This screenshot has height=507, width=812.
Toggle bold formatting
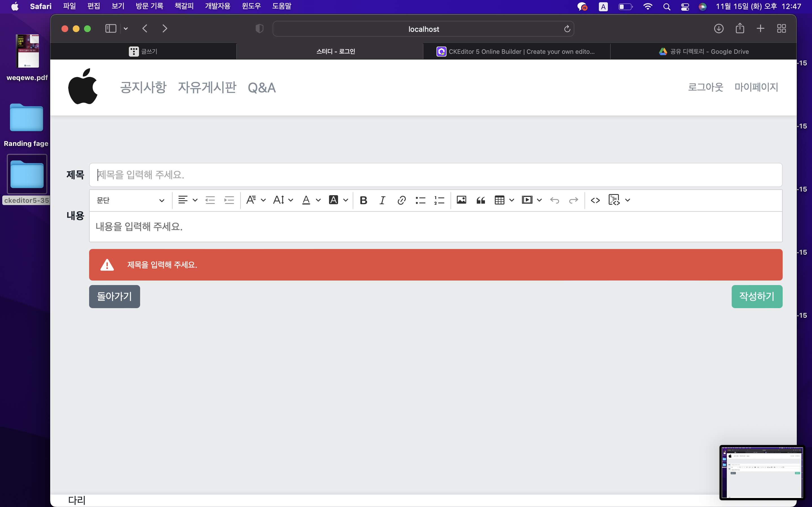(x=363, y=200)
